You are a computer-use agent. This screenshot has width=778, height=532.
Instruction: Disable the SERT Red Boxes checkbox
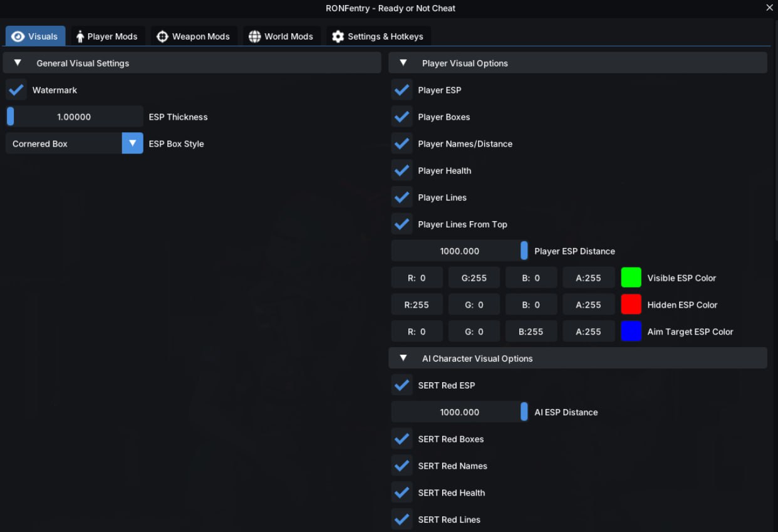pyautogui.click(x=402, y=439)
